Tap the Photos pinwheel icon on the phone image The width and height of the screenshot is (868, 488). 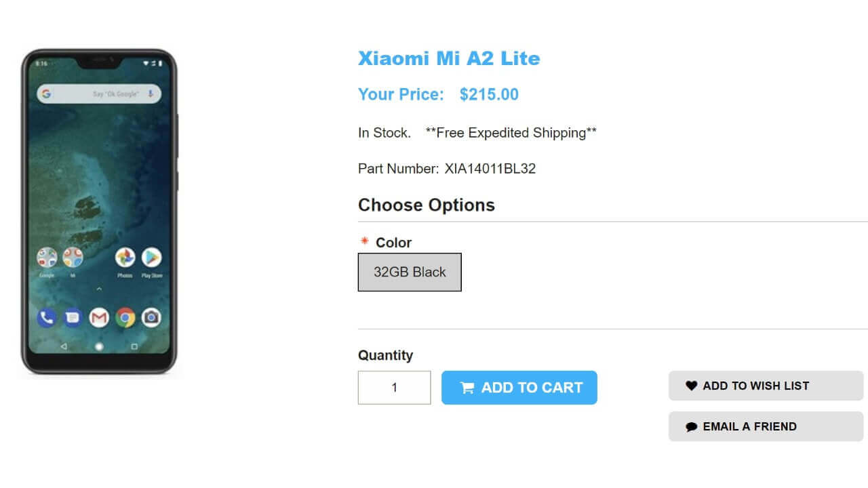[x=125, y=258]
